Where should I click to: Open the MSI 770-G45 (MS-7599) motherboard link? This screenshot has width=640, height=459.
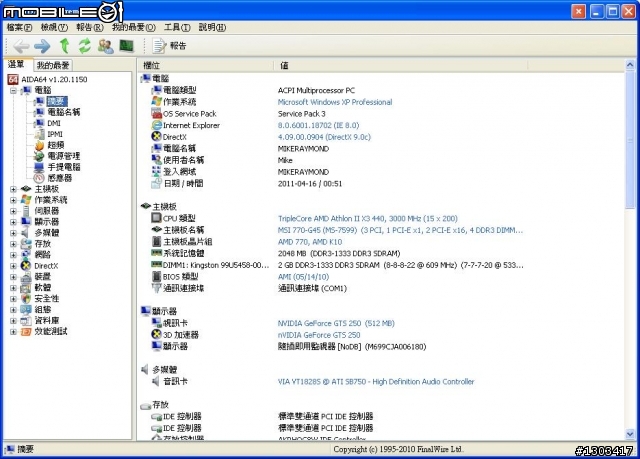point(400,231)
